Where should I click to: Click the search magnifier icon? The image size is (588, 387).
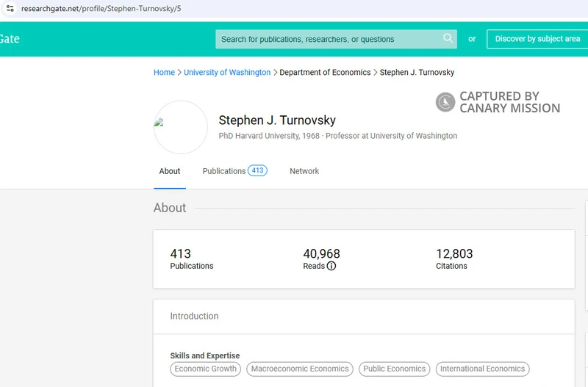(448, 38)
